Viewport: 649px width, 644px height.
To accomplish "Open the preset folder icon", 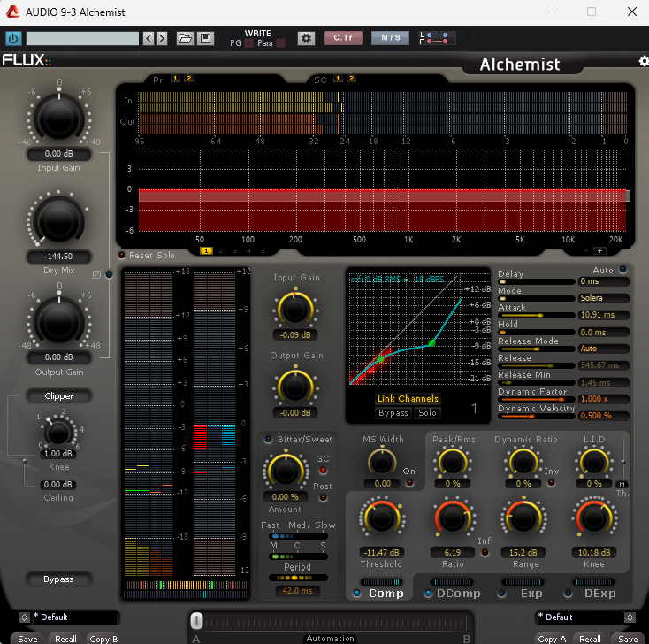I will click(185, 38).
